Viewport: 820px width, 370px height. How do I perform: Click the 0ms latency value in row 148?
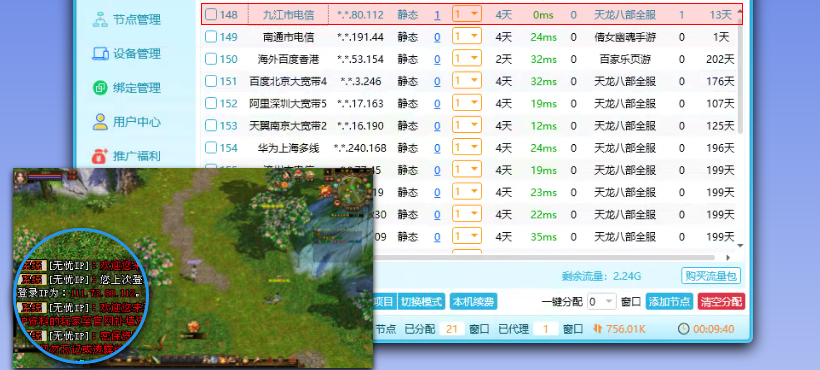click(x=543, y=15)
